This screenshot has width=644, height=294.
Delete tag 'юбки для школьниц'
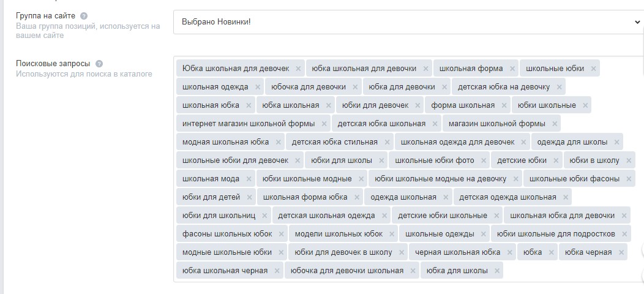point(264,216)
